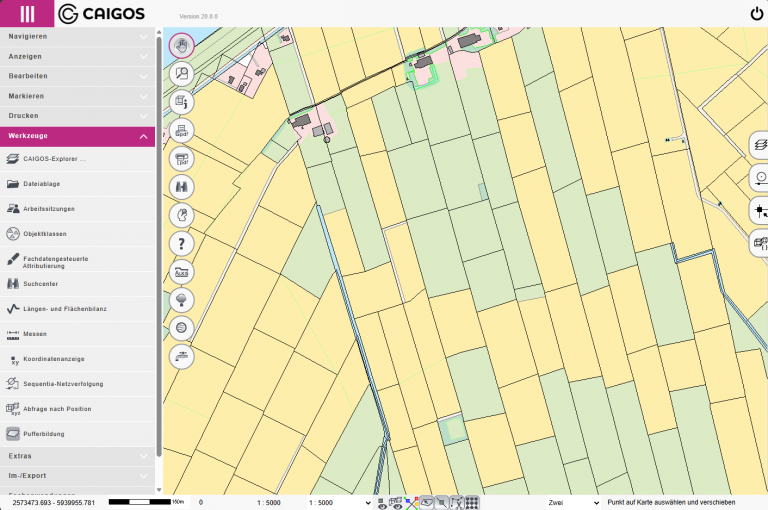
Task: Open Objektklassen
Action: (77, 234)
